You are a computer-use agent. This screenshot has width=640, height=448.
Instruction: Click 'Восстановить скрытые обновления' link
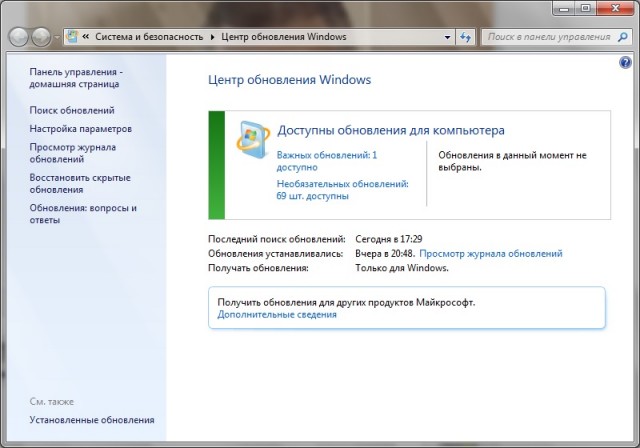[x=80, y=184]
